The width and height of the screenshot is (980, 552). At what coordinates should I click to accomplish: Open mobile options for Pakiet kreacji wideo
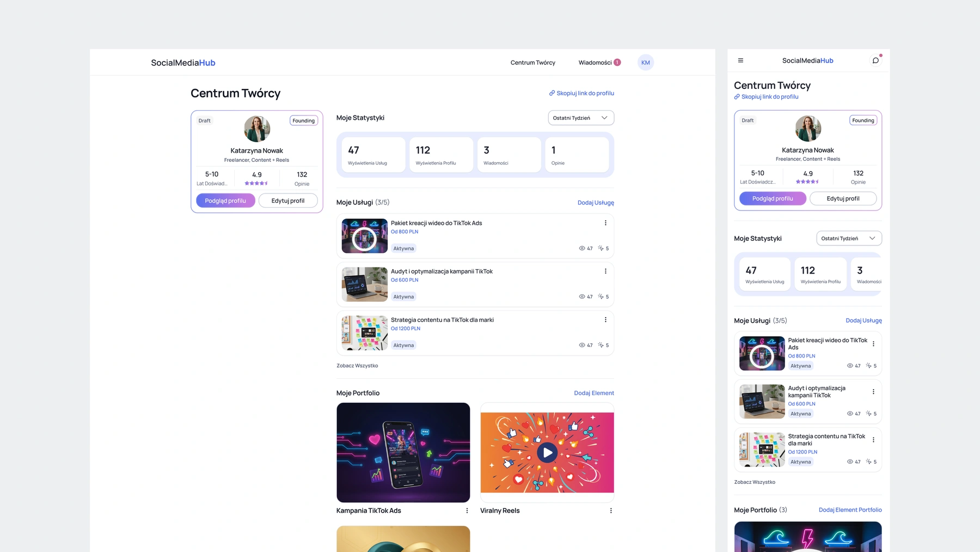pyautogui.click(x=873, y=344)
